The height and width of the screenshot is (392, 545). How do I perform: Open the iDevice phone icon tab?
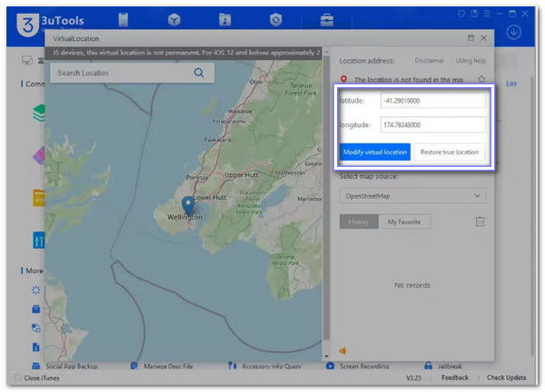tap(123, 19)
